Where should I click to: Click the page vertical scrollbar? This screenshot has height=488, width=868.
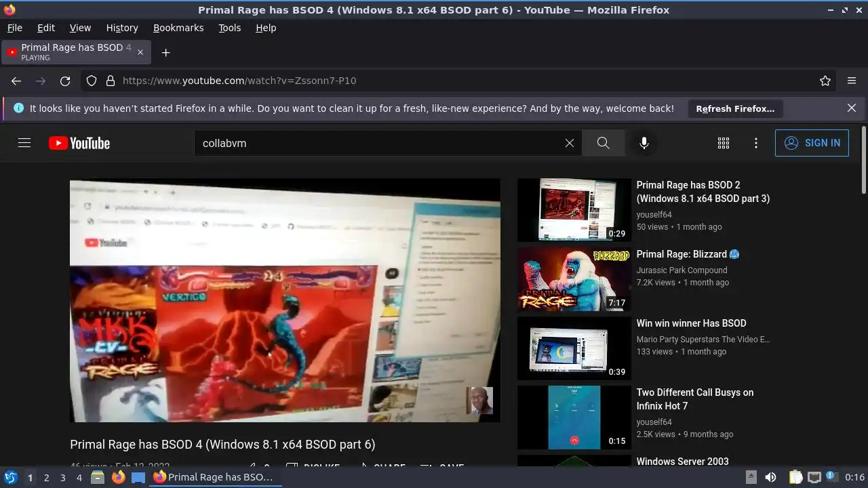(x=863, y=160)
